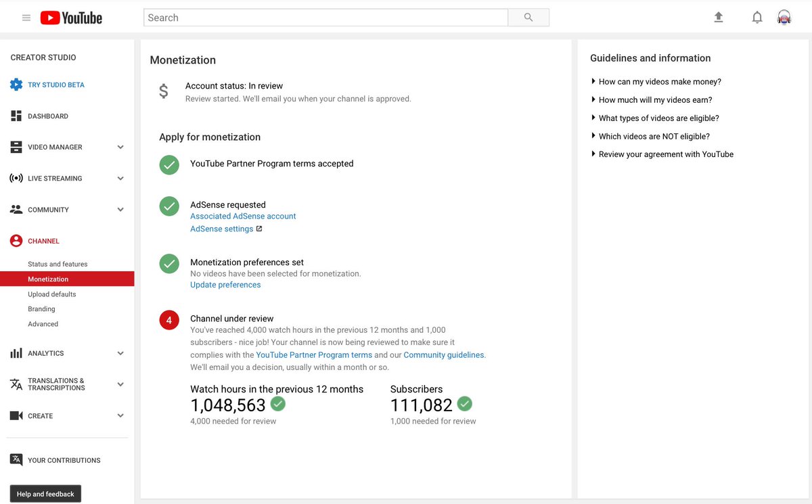Click the Translations & Transcriptions icon
The height and width of the screenshot is (504, 812).
[16, 384]
